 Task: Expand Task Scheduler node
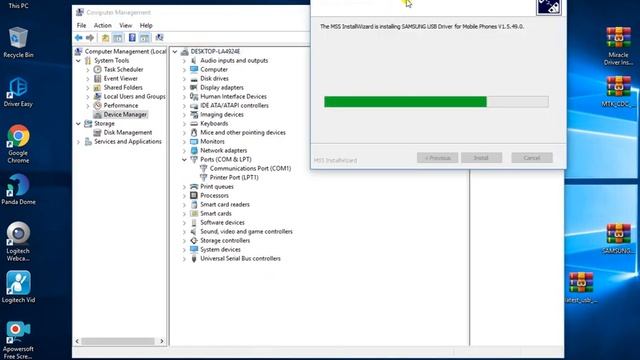point(88,70)
